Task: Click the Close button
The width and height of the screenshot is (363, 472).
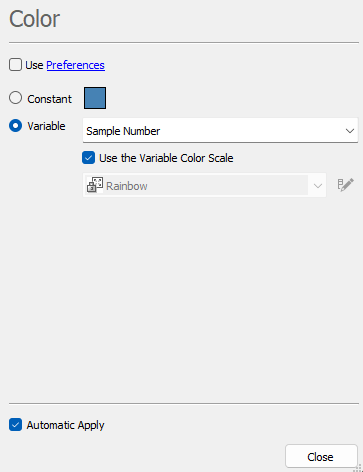Action: pos(321,456)
